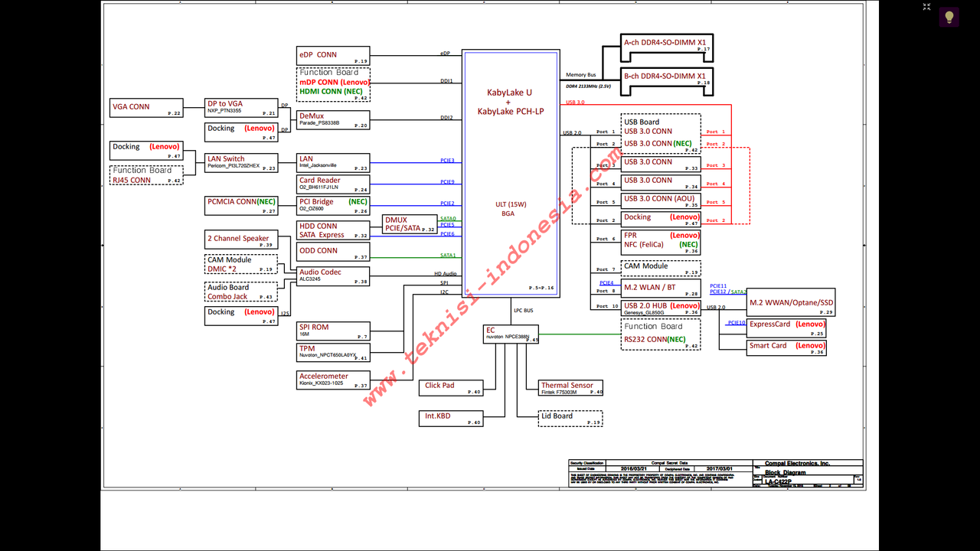This screenshot has height=551, width=980.
Task: Click the lightbulb icon in top corner
Action: (x=949, y=17)
